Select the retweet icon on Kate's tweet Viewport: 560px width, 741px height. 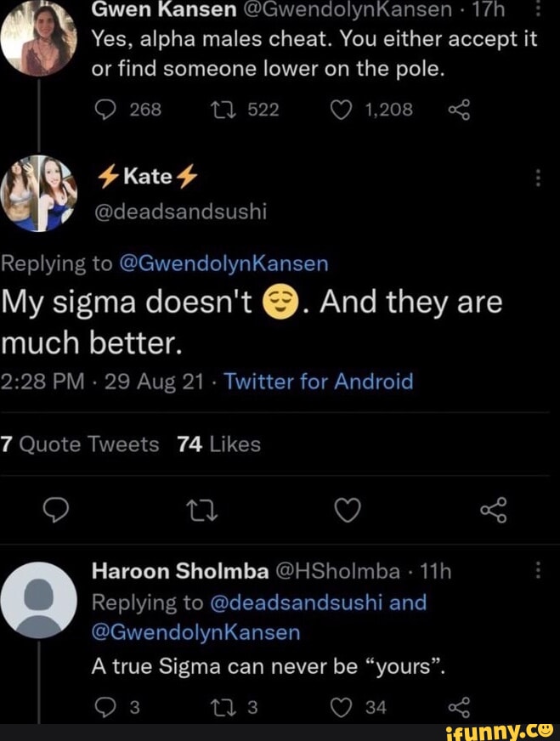[201, 508]
